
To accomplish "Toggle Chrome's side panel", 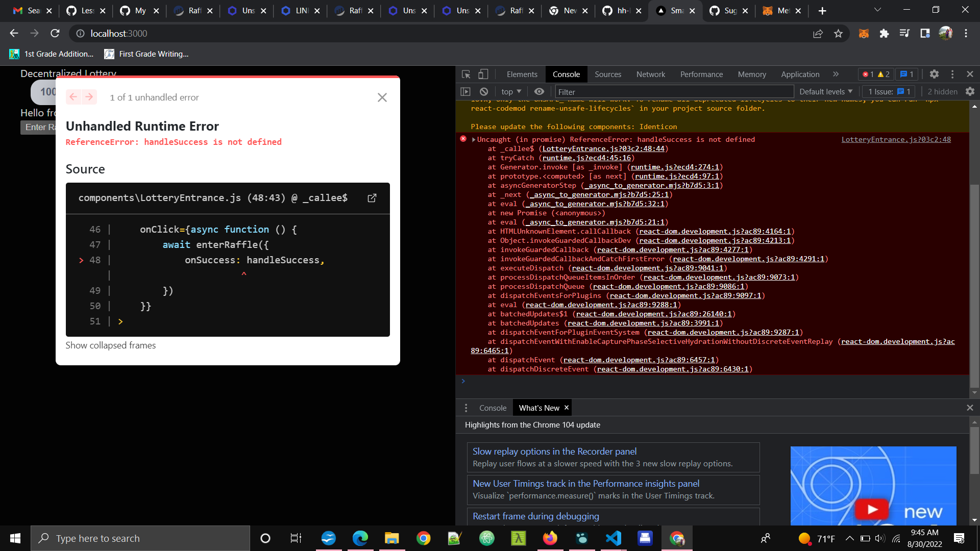I will tap(924, 33).
